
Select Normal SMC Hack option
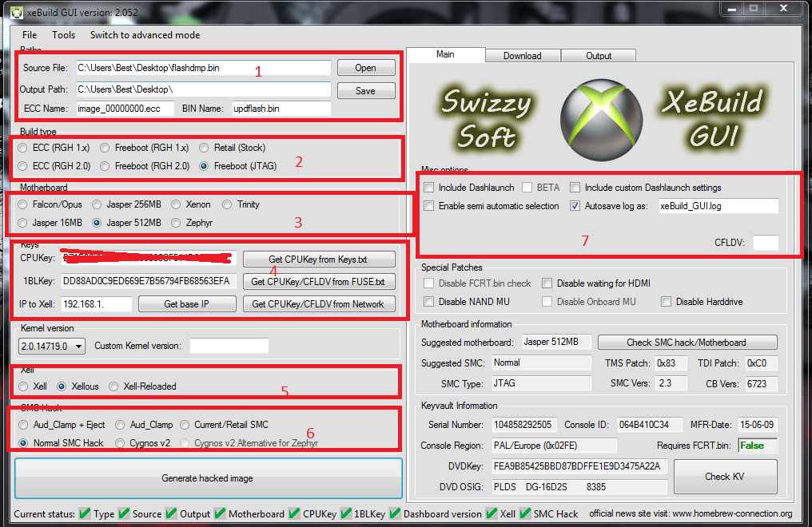(x=61, y=443)
